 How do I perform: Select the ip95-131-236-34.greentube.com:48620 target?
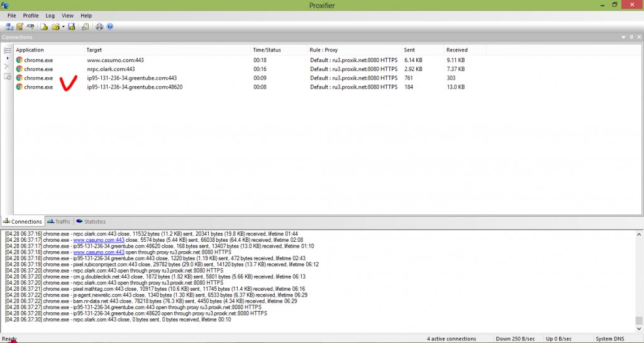(135, 87)
